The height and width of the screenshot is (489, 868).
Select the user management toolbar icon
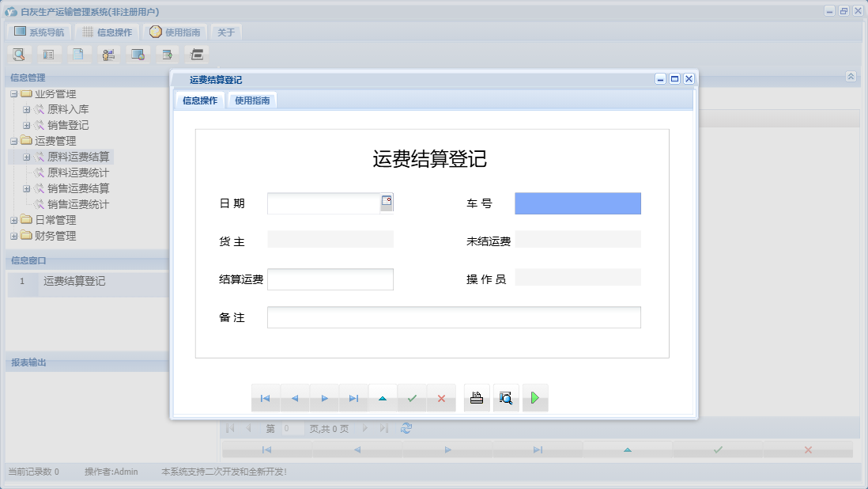108,54
